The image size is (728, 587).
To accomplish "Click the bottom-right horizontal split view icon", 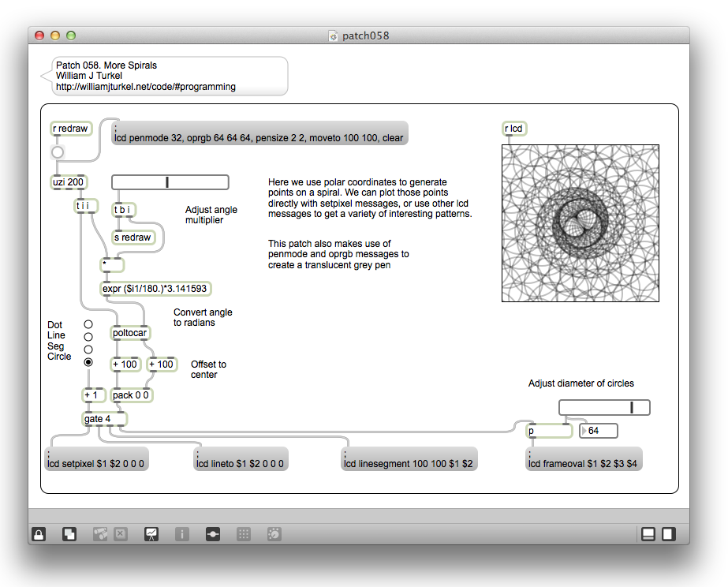I will tap(648, 534).
